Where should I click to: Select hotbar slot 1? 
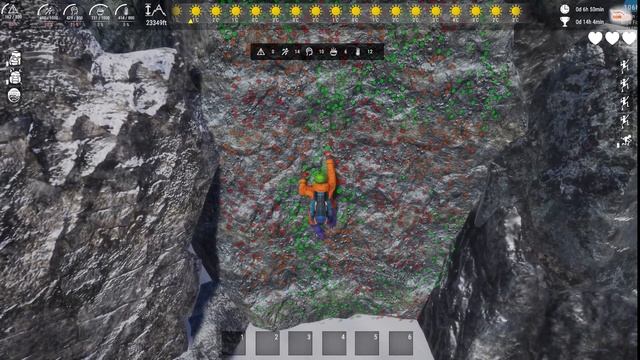[x=234, y=343]
